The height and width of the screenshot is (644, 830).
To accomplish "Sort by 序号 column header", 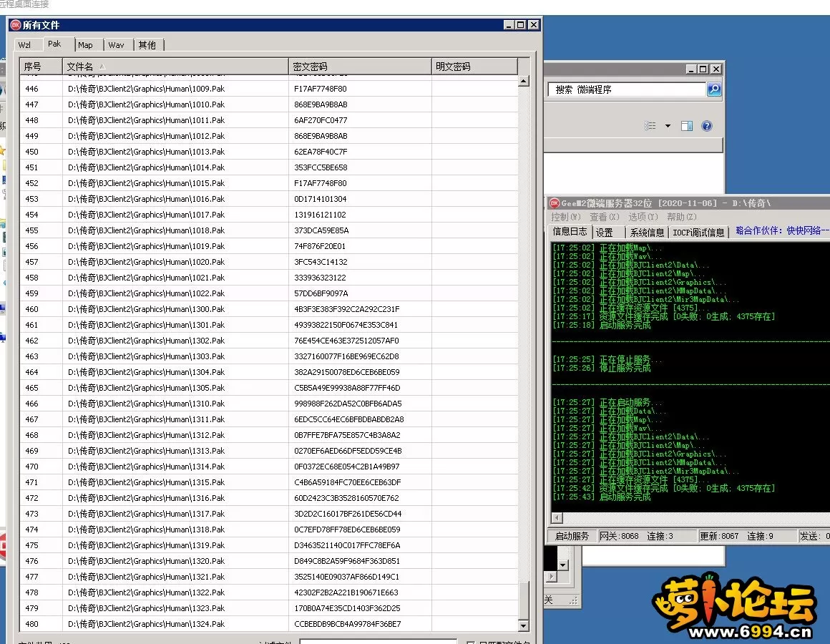I will point(40,67).
